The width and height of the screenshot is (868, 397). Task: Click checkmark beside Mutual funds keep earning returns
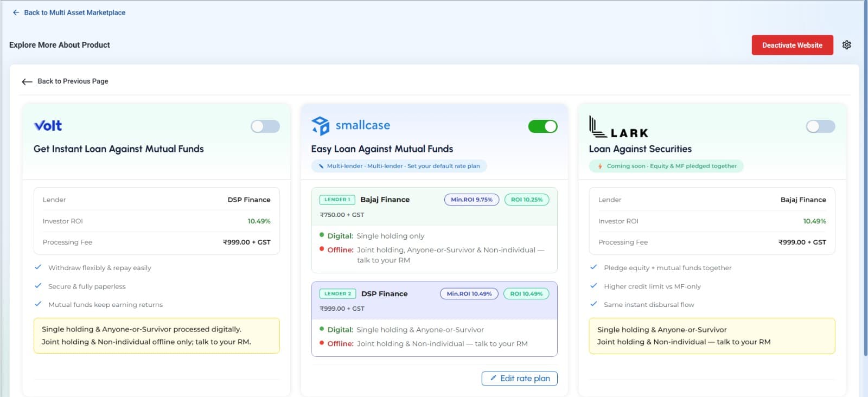tap(38, 304)
